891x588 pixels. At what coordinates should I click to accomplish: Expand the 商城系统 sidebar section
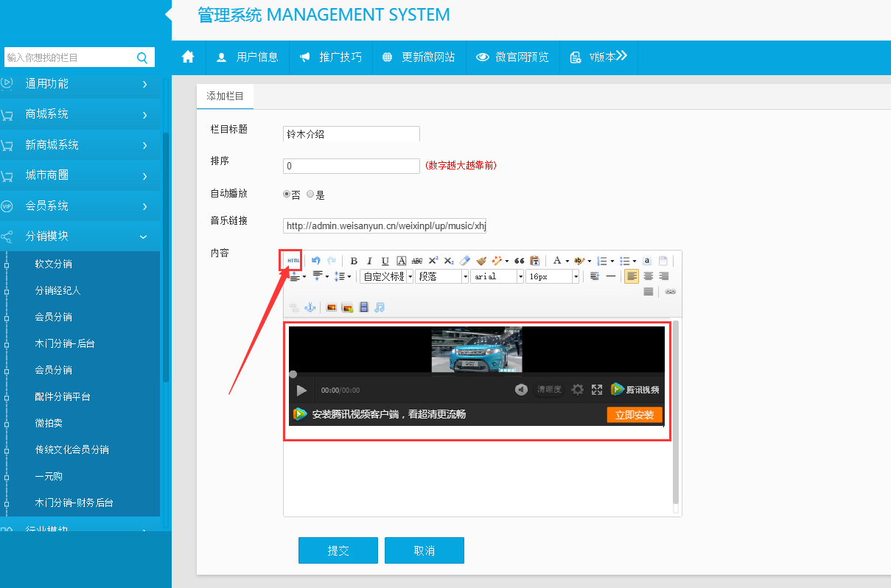point(80,114)
